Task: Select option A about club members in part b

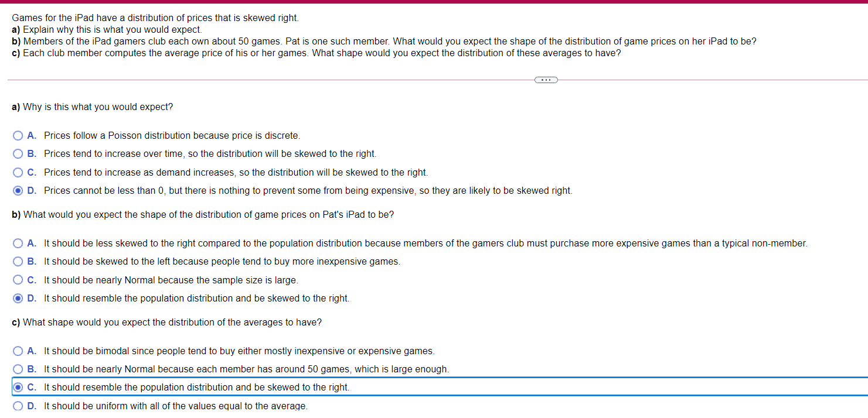Action: click(x=18, y=243)
